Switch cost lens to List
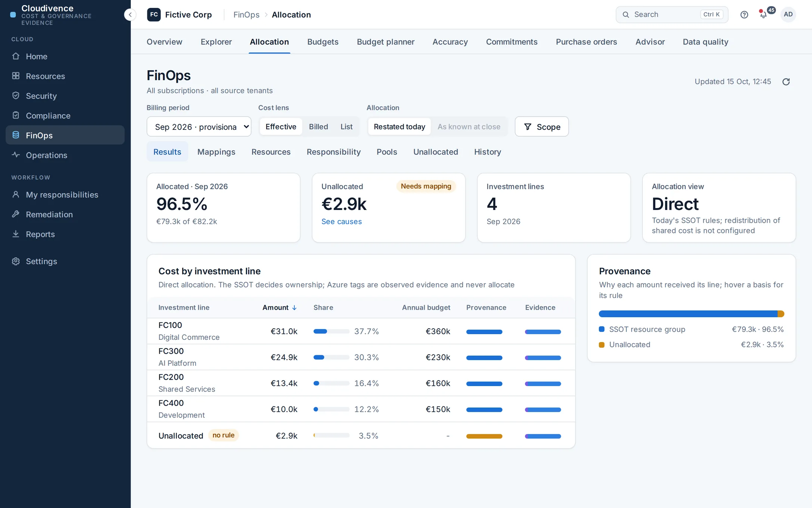This screenshot has width=812, height=508. coord(346,126)
